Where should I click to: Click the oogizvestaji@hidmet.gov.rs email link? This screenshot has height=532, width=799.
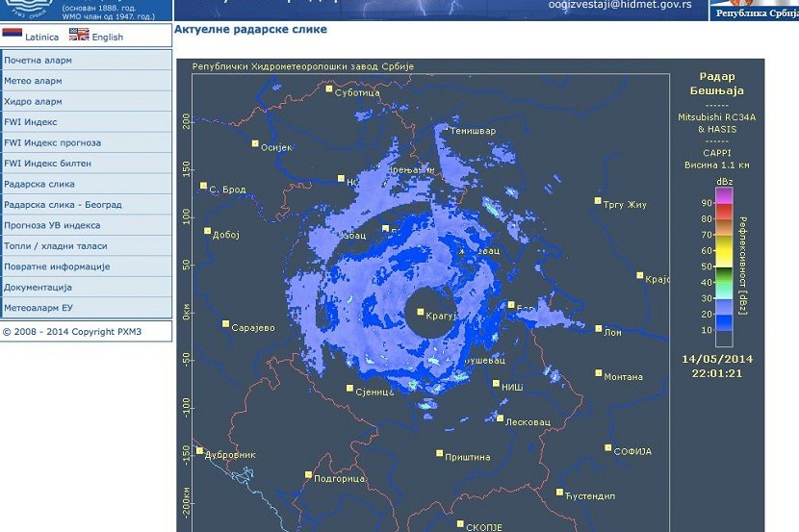coord(620,5)
